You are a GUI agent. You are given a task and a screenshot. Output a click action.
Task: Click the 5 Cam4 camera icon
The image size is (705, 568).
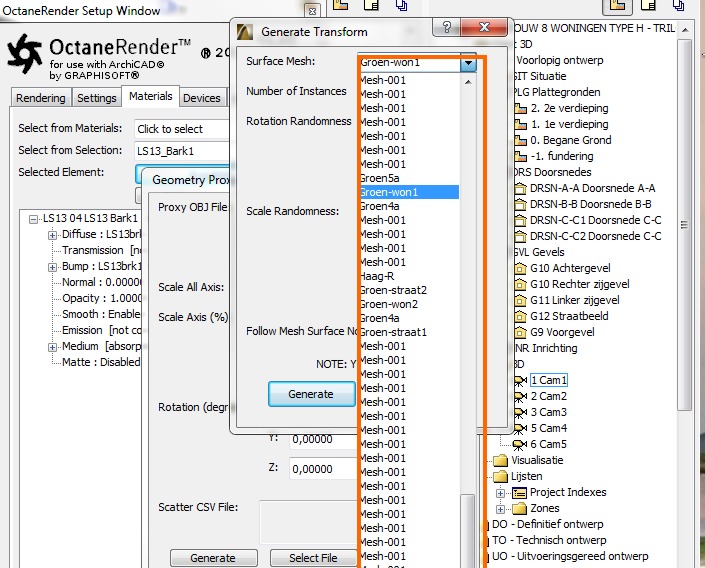click(520, 428)
